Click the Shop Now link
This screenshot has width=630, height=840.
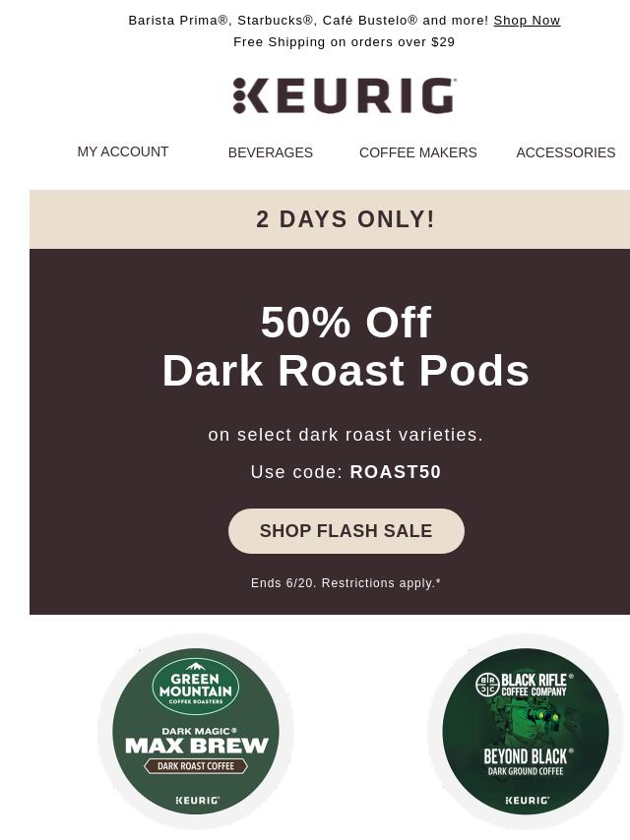pos(527,21)
